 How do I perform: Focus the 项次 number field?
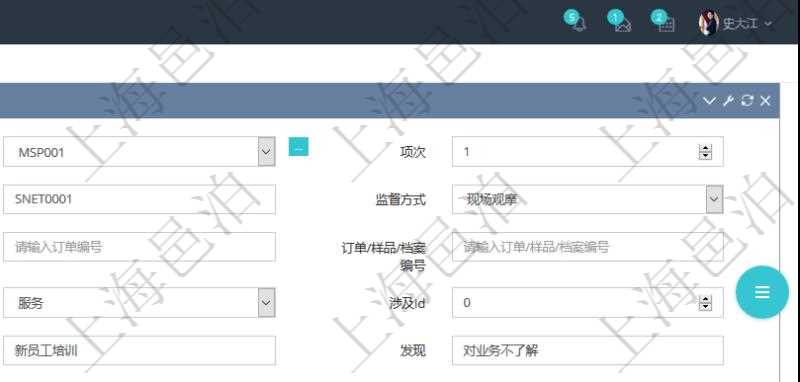pos(587,151)
